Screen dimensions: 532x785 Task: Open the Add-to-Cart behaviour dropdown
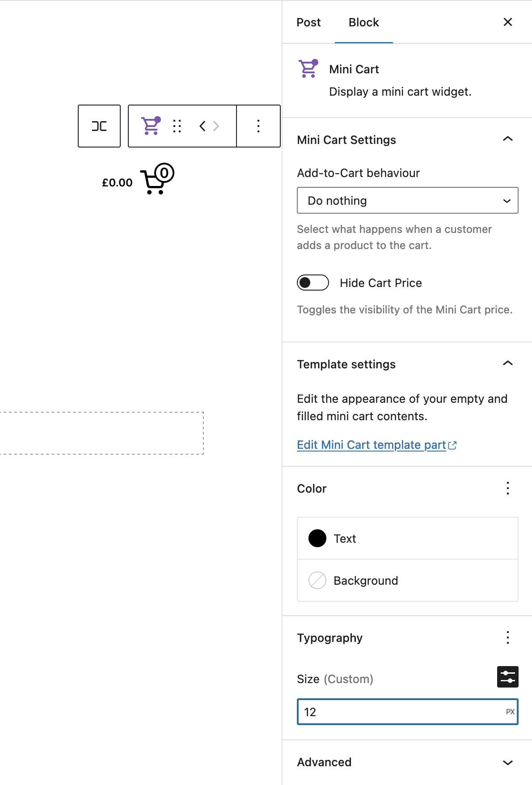click(407, 200)
